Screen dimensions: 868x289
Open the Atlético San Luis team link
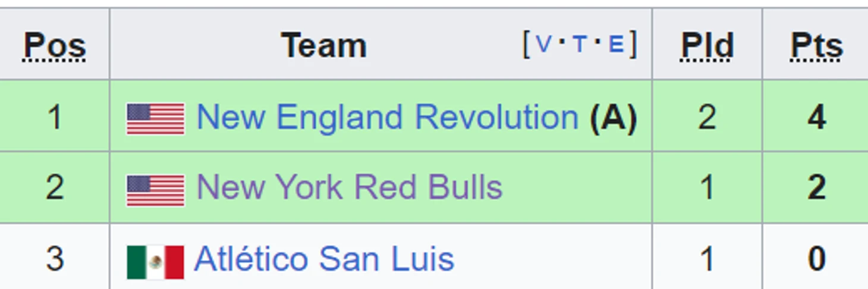pyautogui.click(x=324, y=259)
